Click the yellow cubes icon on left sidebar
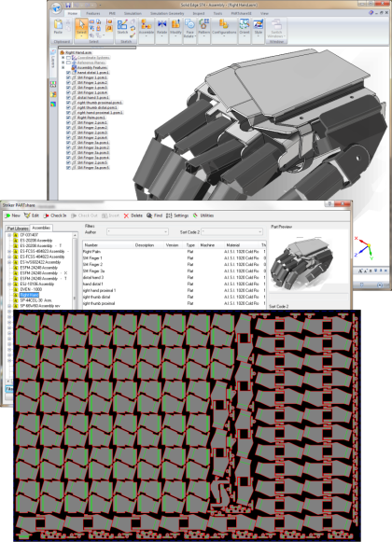 coord(53,94)
